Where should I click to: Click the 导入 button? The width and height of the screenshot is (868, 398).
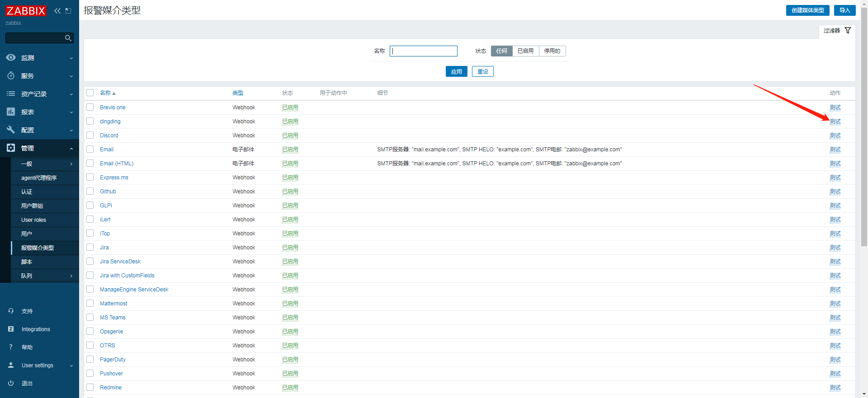coord(844,10)
